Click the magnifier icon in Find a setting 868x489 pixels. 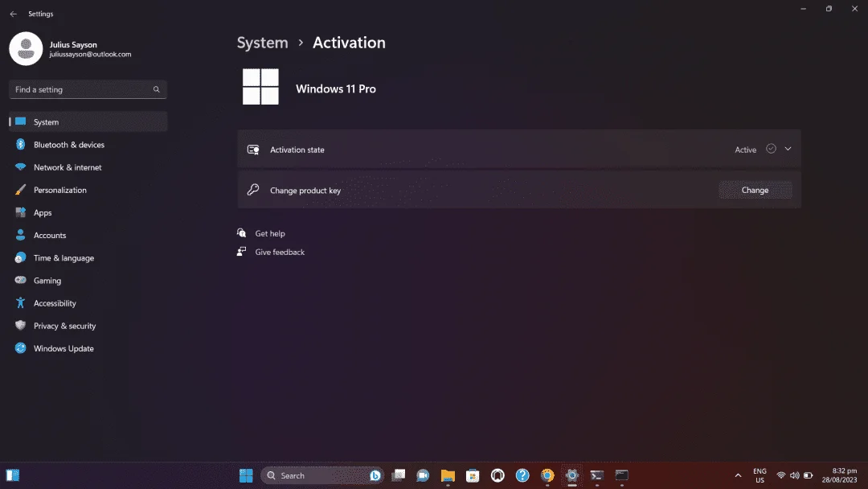point(156,89)
